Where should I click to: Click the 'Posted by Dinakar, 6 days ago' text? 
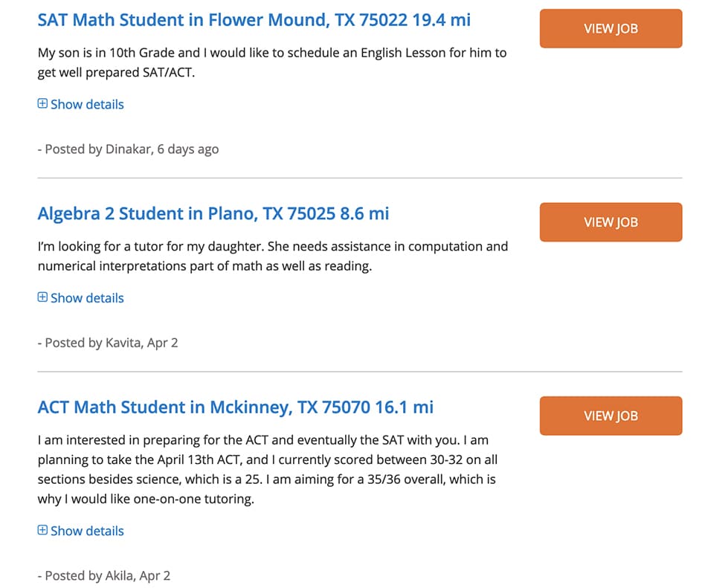[128, 149]
